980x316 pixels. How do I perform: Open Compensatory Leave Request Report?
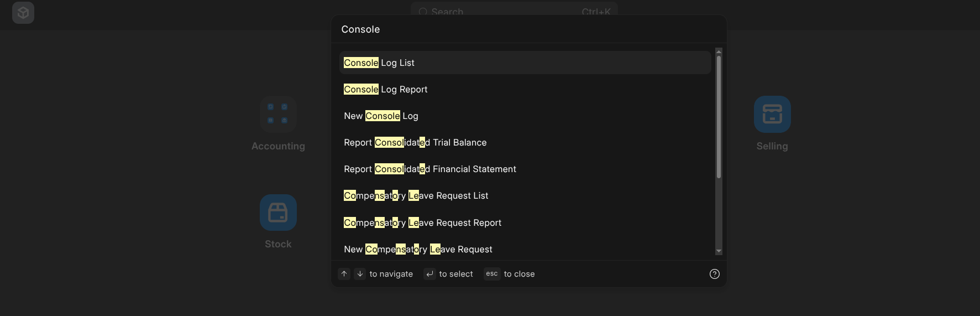(x=423, y=222)
